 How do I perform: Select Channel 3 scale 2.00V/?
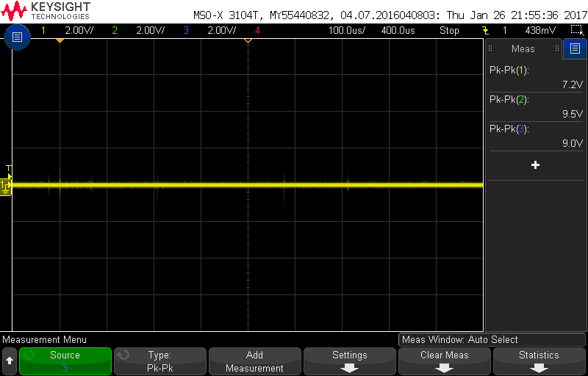tap(222, 31)
